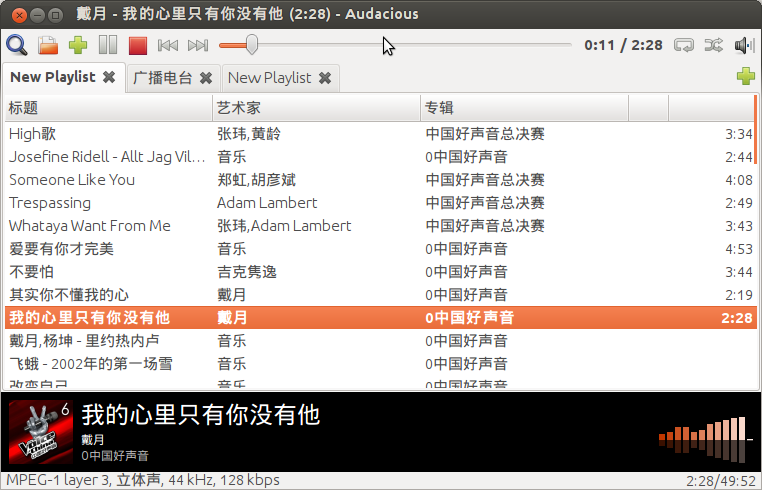Click the album art thumbnail in info bar
Viewport: 762px width, 490px height.
[x=41, y=432]
